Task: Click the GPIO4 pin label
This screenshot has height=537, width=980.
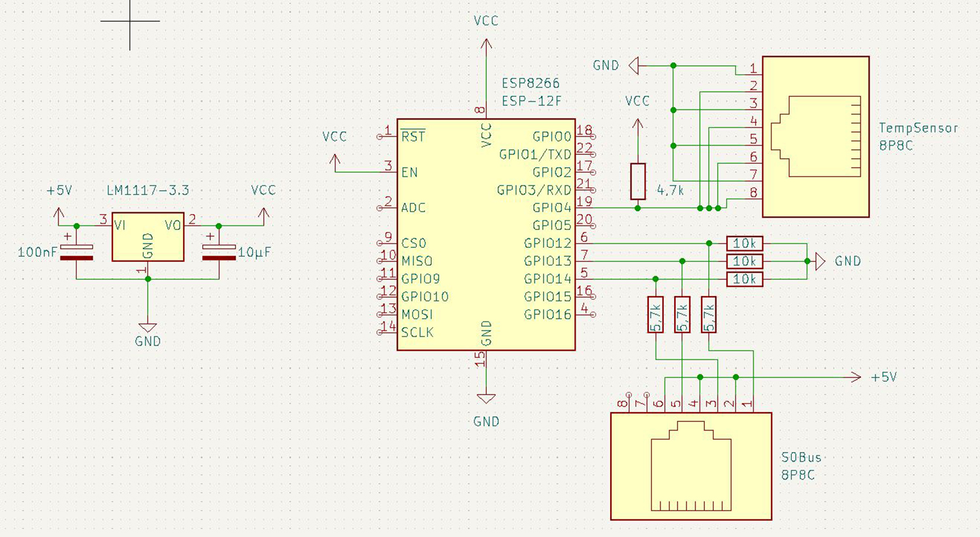Action: (552, 208)
